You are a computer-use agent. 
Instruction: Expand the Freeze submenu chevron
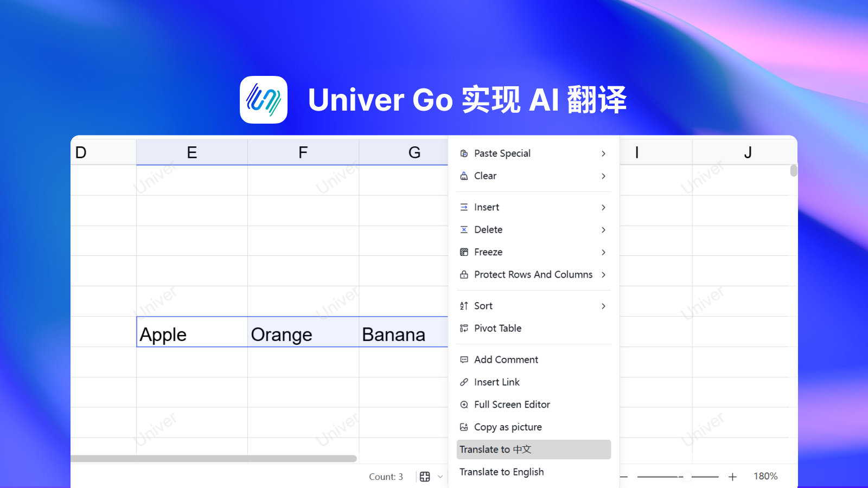tap(603, 252)
